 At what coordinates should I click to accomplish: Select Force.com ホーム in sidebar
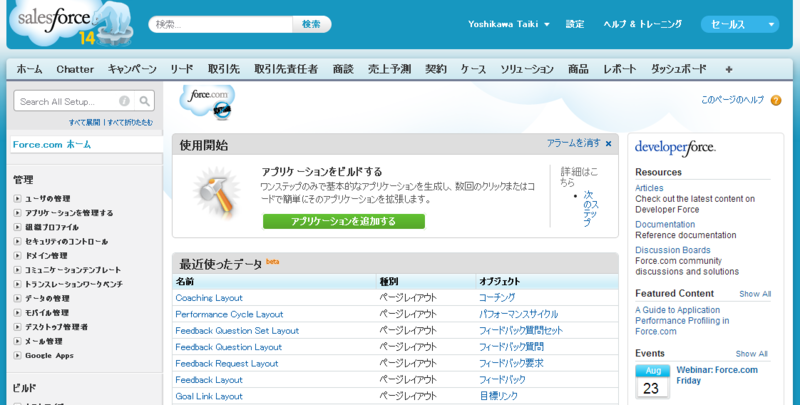(x=52, y=145)
